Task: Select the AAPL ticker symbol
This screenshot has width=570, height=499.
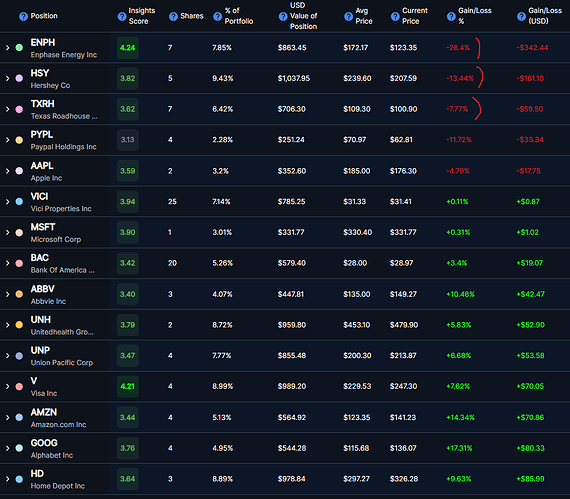Action: pos(42,166)
